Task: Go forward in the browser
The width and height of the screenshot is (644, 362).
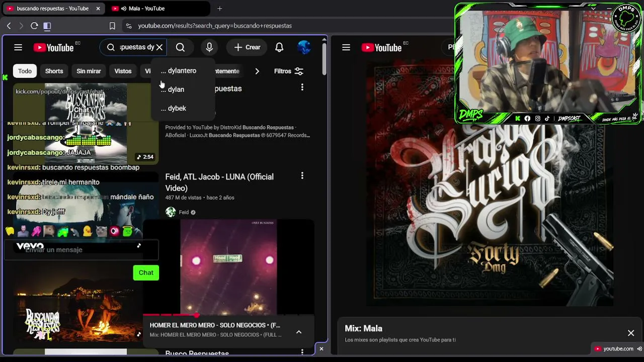Action: pos(21,26)
